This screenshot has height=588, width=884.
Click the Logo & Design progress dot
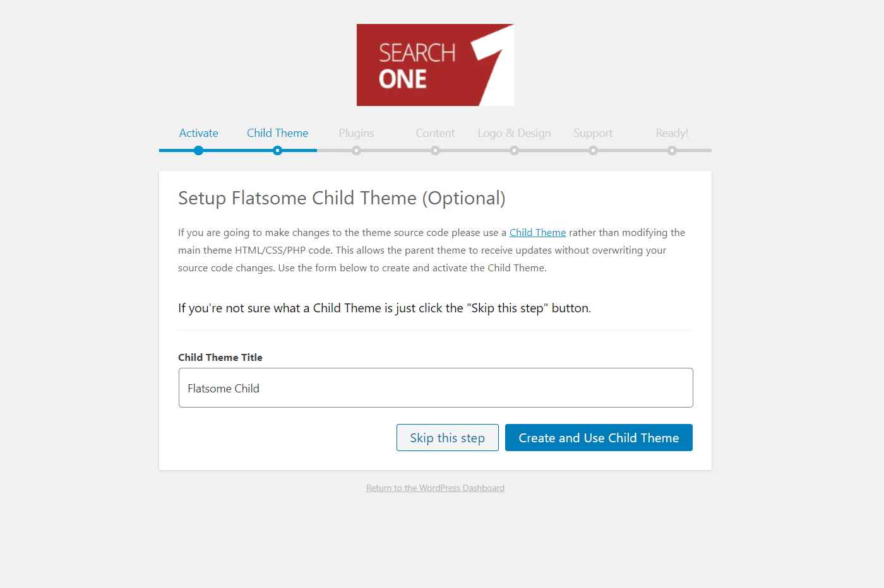514,150
